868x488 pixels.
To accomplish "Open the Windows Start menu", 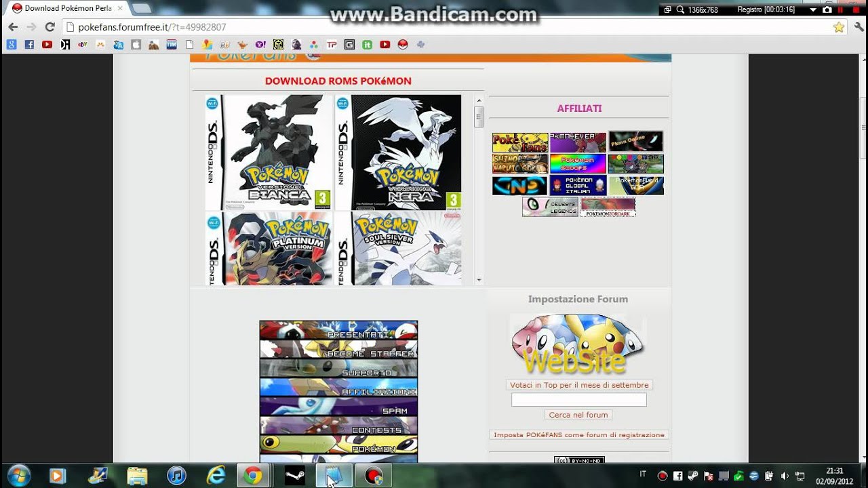I will (18, 476).
